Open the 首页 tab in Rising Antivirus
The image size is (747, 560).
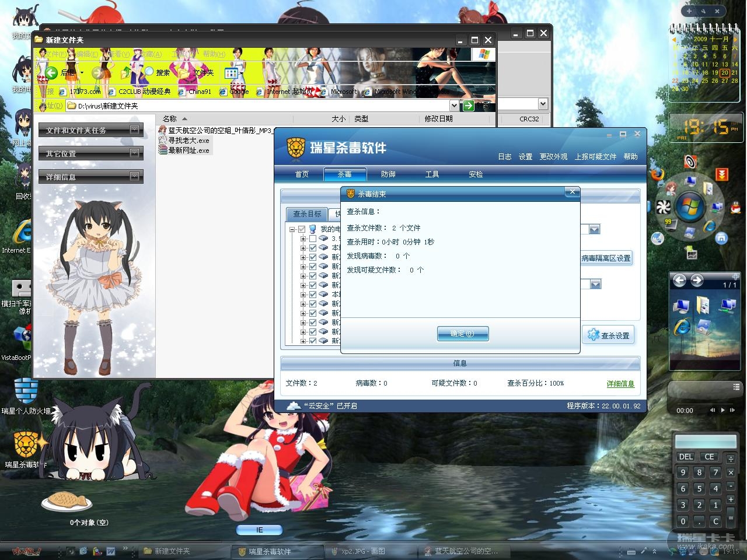coord(302,174)
